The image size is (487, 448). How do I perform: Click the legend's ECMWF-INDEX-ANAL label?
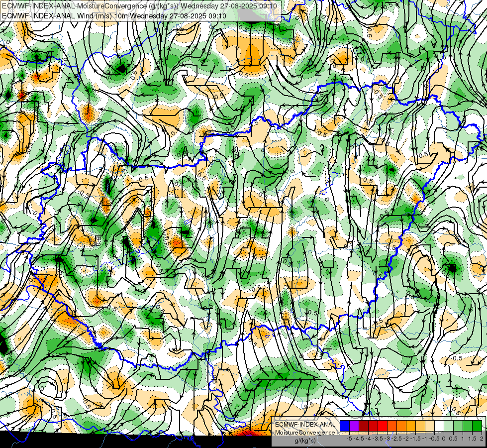point(305,425)
